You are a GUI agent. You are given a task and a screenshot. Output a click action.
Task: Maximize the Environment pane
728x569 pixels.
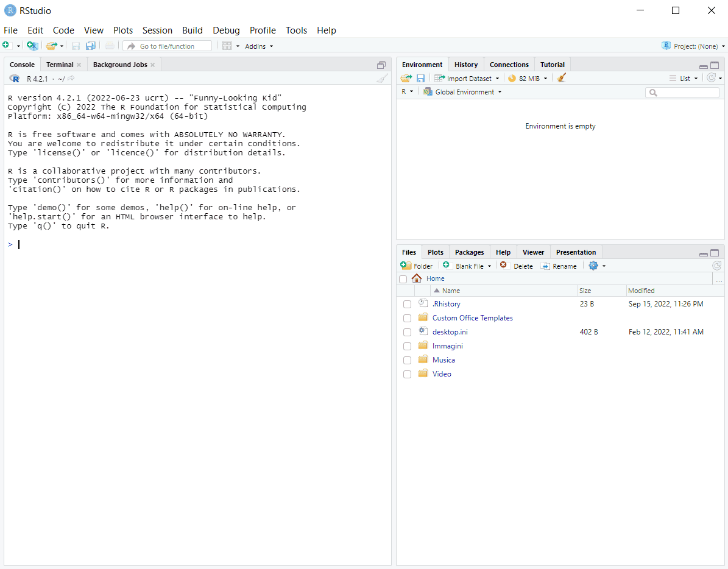tap(715, 65)
